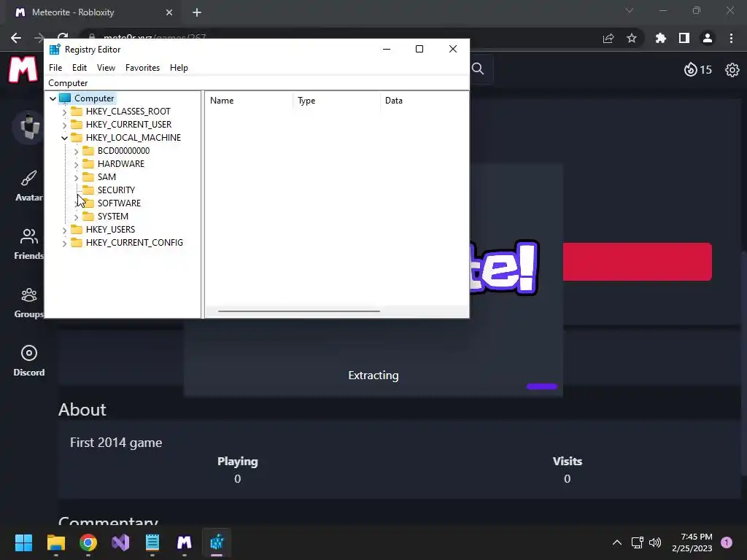Expand the SAM key chevron
The width and height of the screenshot is (747, 560).
(x=76, y=178)
